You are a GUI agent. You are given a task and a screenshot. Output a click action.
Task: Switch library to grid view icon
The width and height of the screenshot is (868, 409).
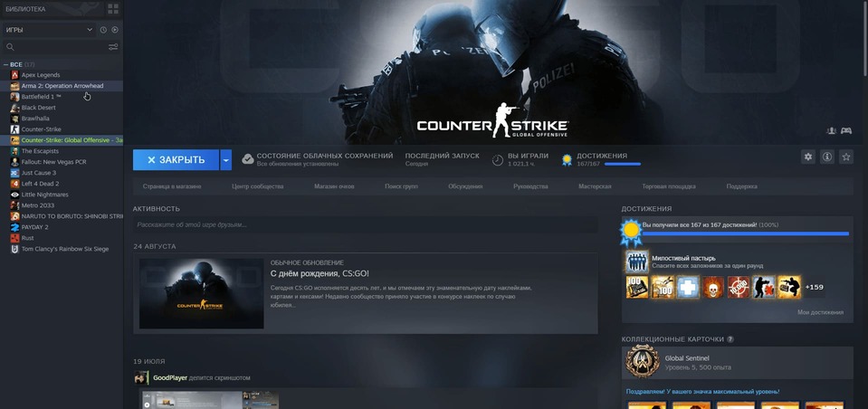click(x=113, y=9)
